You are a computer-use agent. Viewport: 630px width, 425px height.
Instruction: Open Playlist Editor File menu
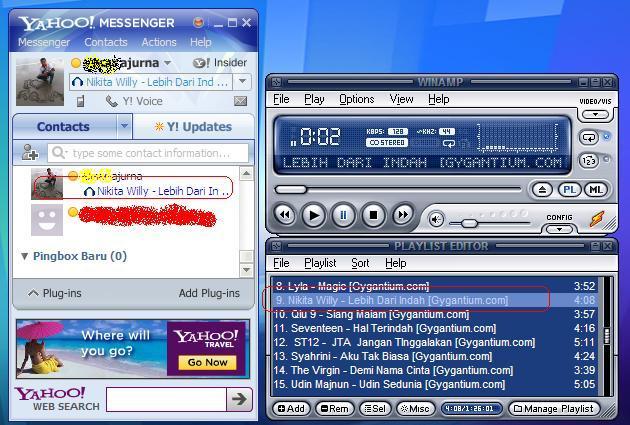coord(281,263)
